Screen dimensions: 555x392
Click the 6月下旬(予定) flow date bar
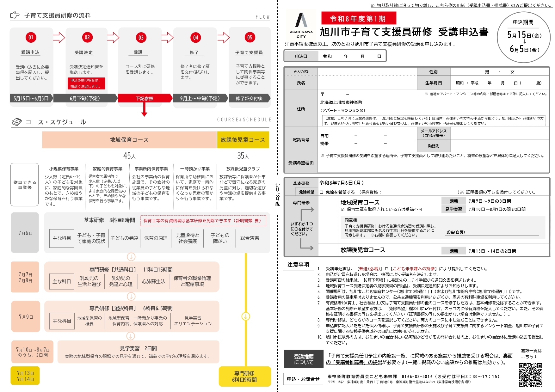(x=85, y=98)
